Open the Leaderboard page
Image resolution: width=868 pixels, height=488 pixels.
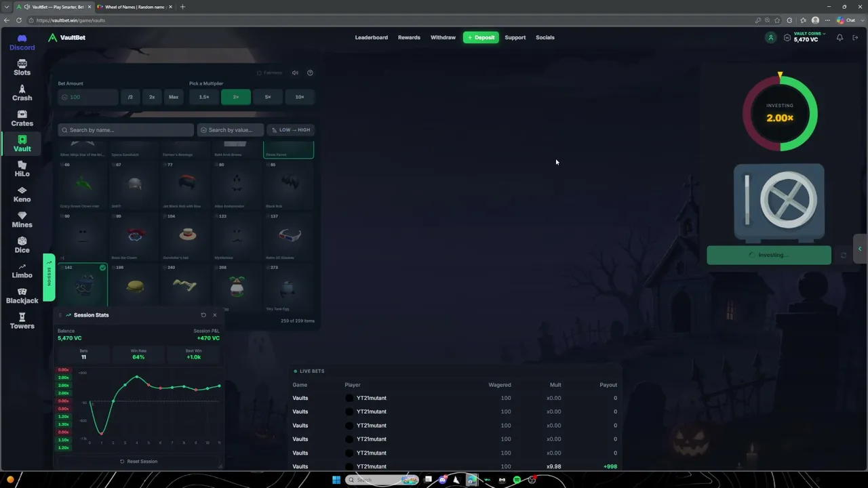point(372,37)
